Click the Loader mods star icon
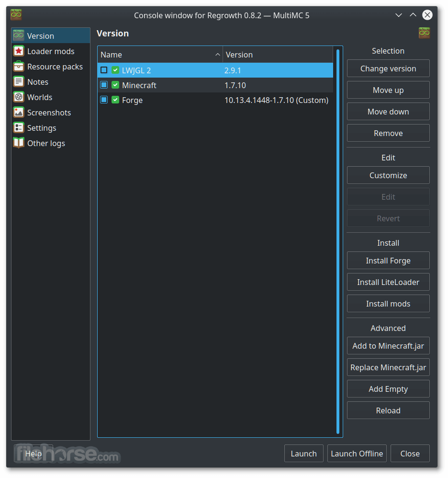The width and height of the screenshot is (448, 478). [19, 51]
